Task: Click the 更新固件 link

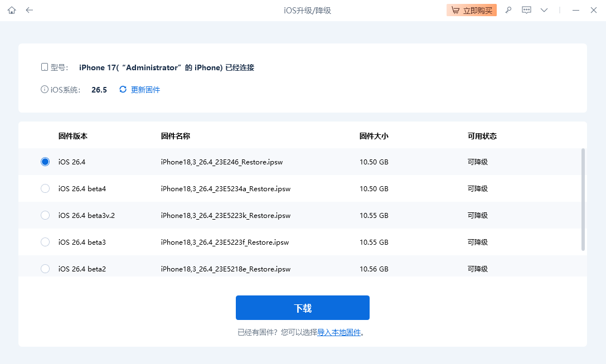Action: (144, 89)
